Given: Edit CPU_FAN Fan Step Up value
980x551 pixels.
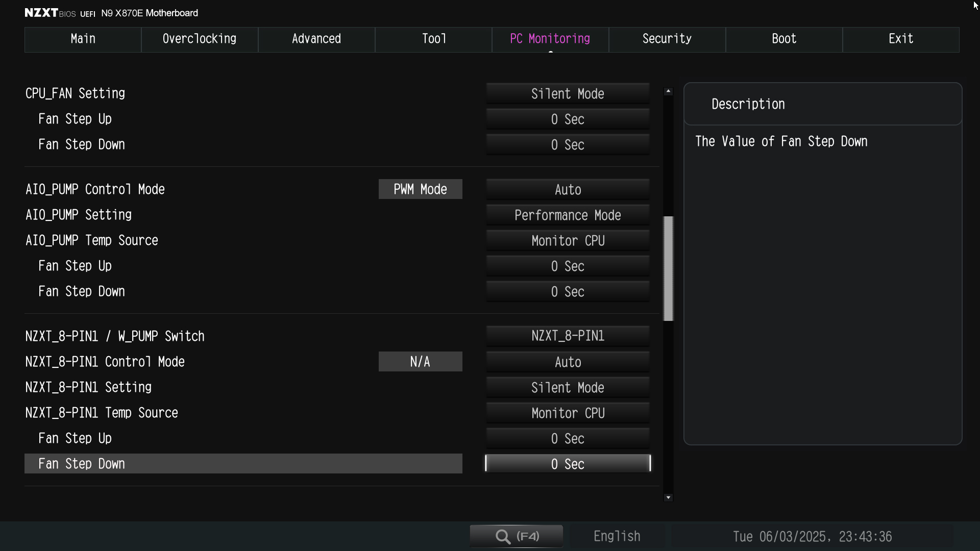Looking at the screenshot, I should 568,119.
